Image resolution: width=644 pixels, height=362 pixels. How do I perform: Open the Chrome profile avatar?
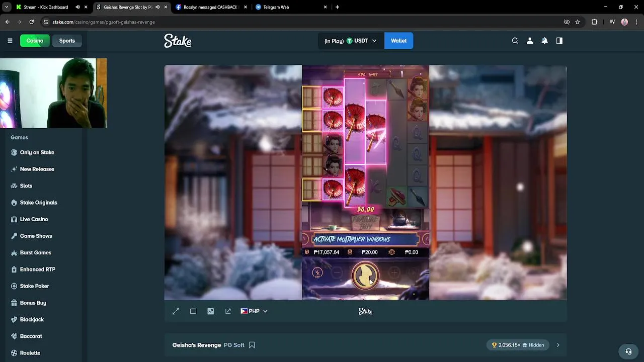coord(624,22)
